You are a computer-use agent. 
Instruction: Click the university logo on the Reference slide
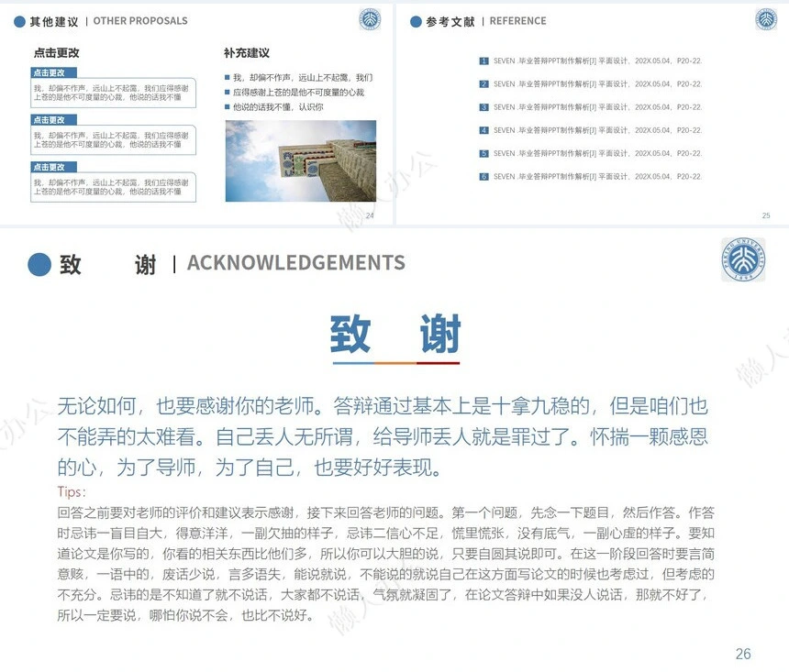pos(766,19)
